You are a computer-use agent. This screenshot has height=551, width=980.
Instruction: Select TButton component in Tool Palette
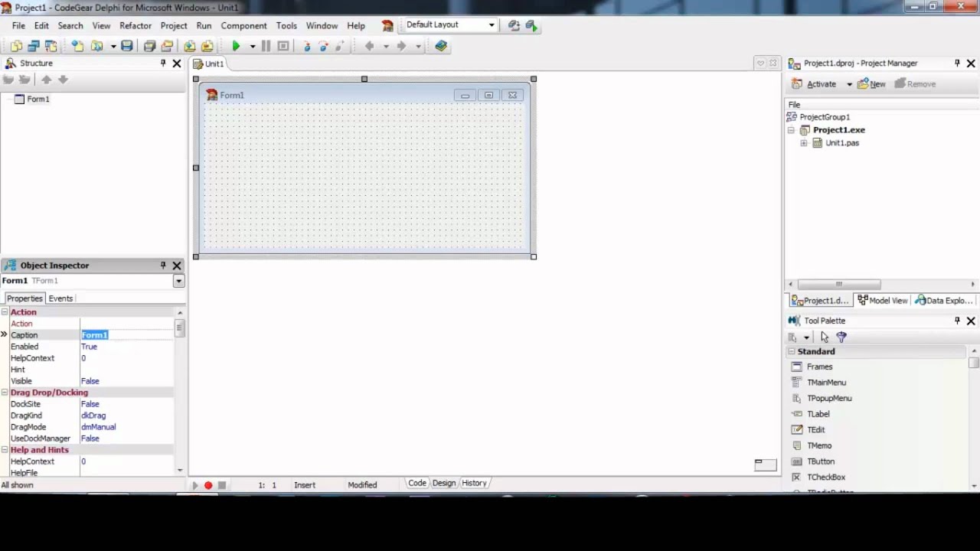click(820, 461)
